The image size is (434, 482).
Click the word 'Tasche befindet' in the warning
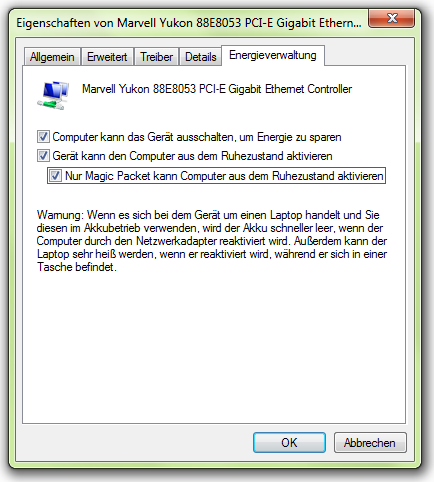(76, 267)
